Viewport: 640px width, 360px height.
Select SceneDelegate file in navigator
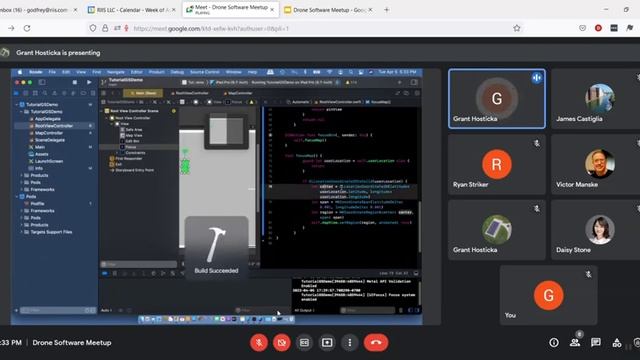click(50, 140)
